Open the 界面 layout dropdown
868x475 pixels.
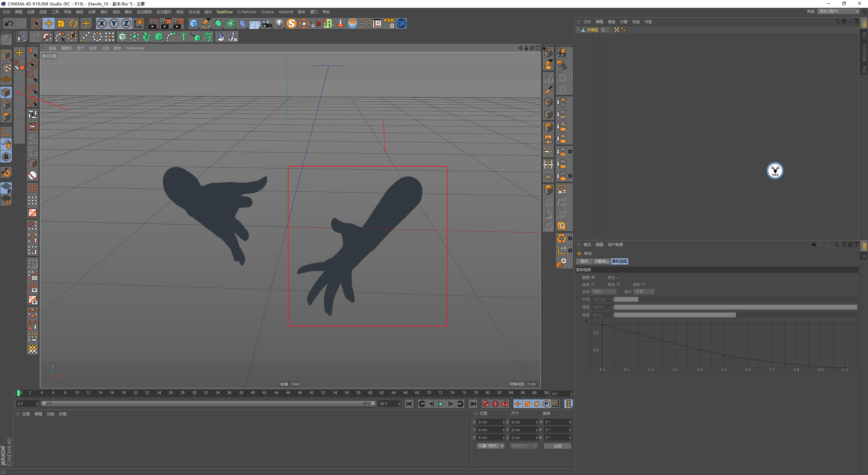point(839,12)
